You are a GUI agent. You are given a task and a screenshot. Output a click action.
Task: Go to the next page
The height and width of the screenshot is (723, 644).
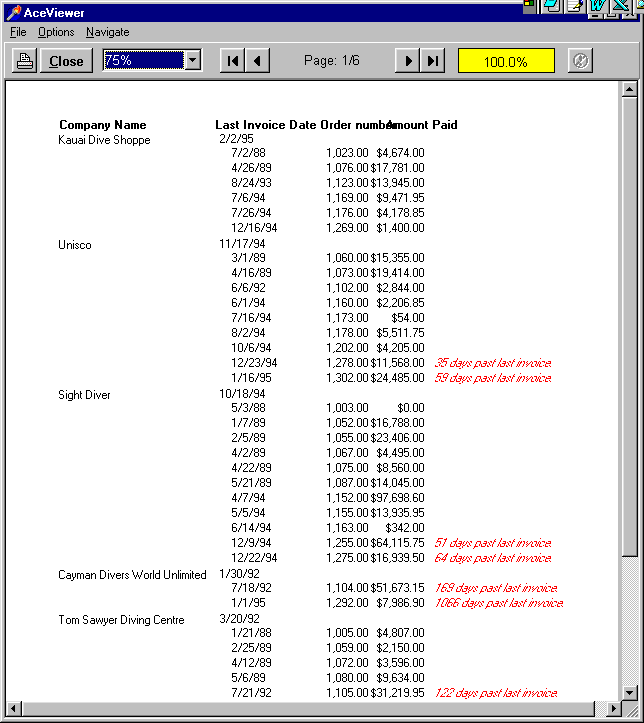(x=408, y=61)
